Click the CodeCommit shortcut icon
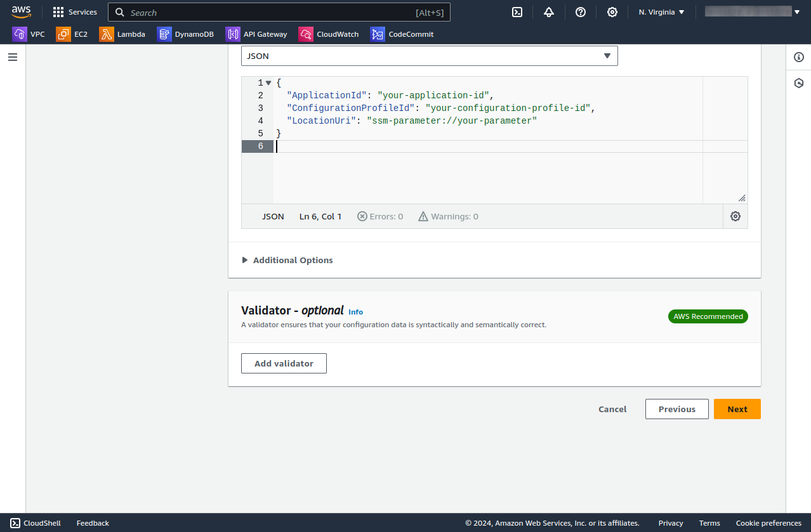This screenshot has height=532, width=811. 378,34
